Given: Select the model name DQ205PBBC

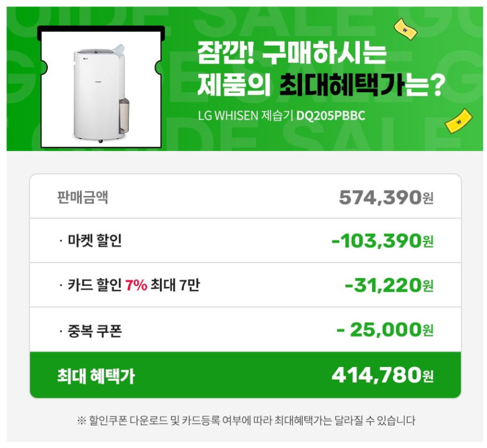Looking at the screenshot, I should [331, 116].
